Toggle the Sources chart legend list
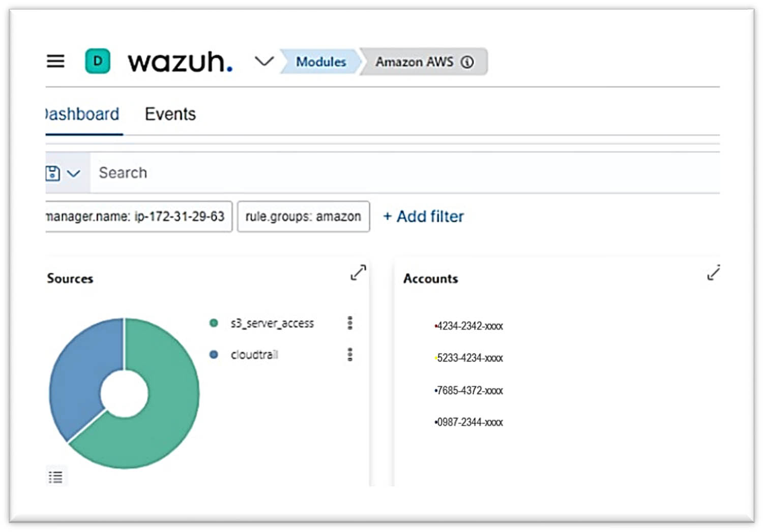Screen dimensions: 763x532 [55, 477]
